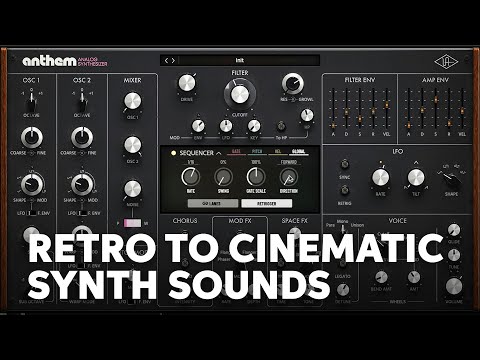The width and height of the screenshot is (480, 360).
Task: Click the Amp Env Attack slider
Action: 408,125
